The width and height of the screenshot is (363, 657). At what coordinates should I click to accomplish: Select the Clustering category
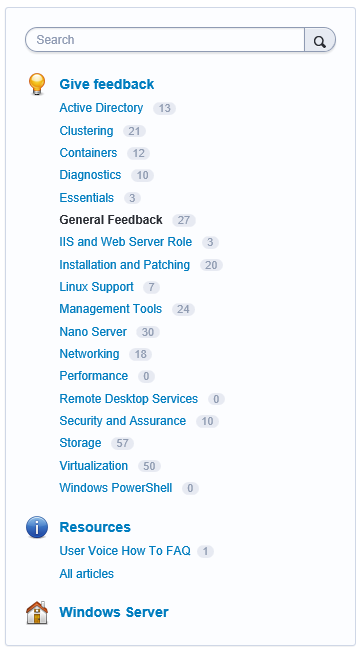click(86, 131)
